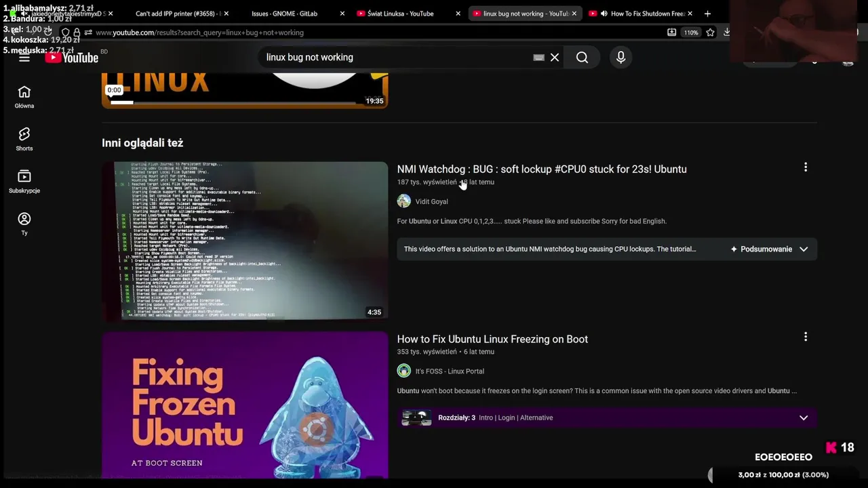Image resolution: width=868 pixels, height=488 pixels.
Task: Mute audio on the How To Fix Shutdown tab
Action: coord(604,14)
